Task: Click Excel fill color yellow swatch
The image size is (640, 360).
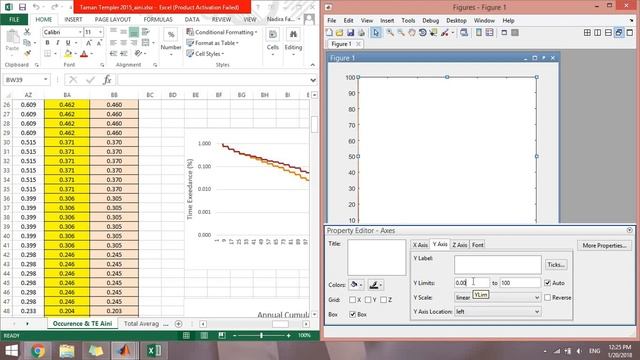Action: point(68,53)
